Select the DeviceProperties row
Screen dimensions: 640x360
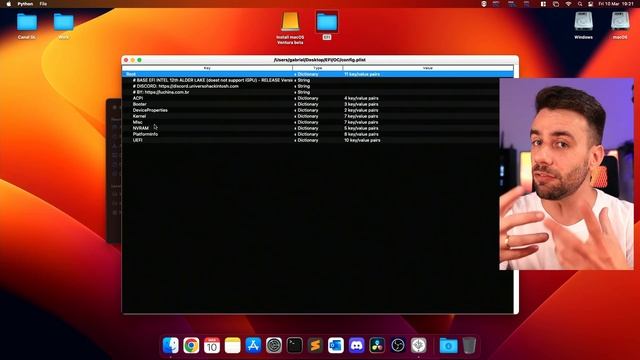(310, 110)
